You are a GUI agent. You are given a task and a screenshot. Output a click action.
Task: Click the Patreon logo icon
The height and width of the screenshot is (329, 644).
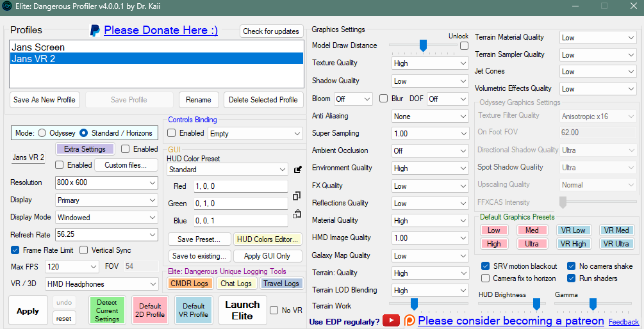[409, 321]
